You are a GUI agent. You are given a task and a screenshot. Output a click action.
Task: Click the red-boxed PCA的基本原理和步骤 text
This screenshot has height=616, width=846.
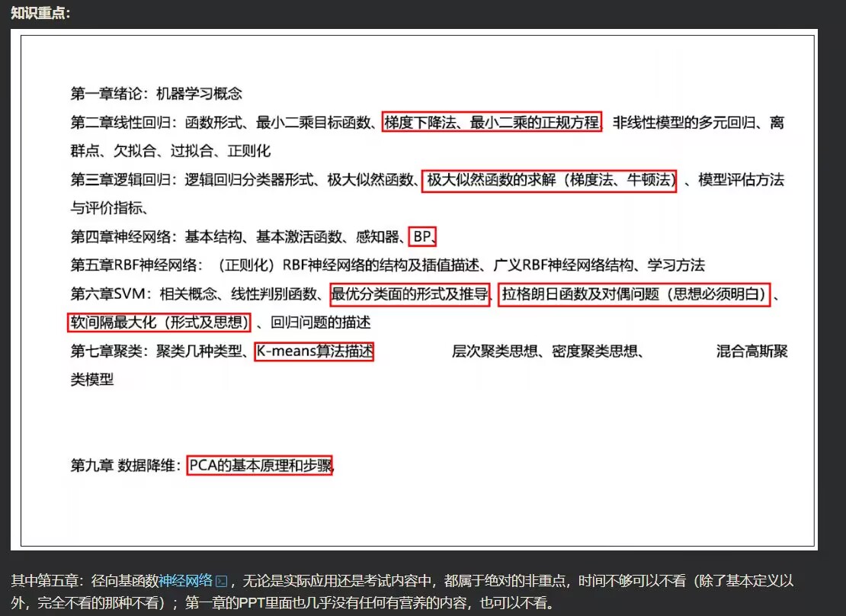click(x=259, y=465)
